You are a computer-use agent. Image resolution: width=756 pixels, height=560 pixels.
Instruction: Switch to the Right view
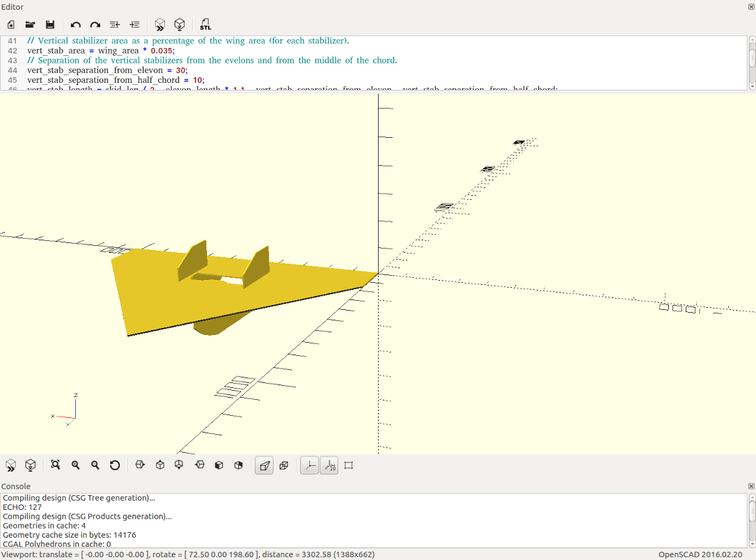point(140,465)
